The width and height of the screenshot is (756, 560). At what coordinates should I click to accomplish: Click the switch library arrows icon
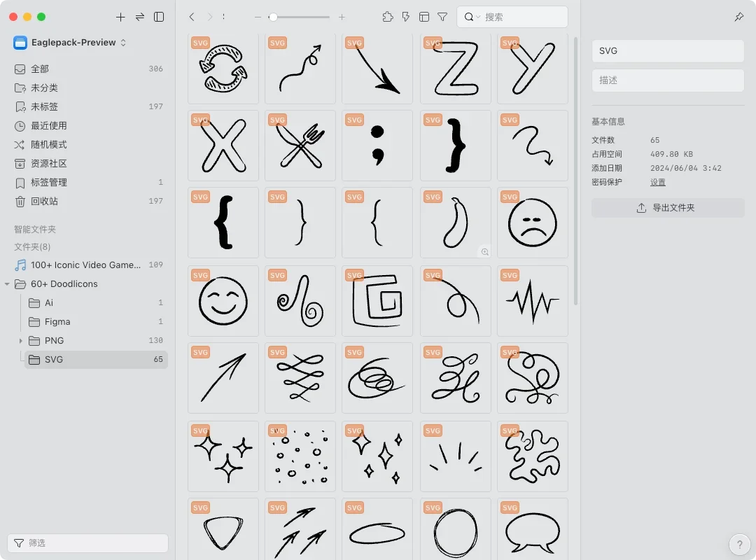tap(140, 17)
